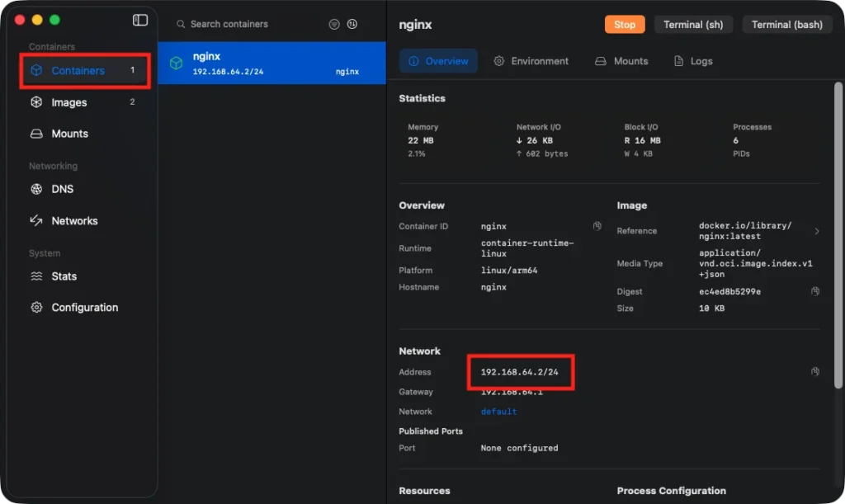Viewport: 845px width, 504px height.
Task: Click the Images icon in sidebar
Action: click(36, 102)
